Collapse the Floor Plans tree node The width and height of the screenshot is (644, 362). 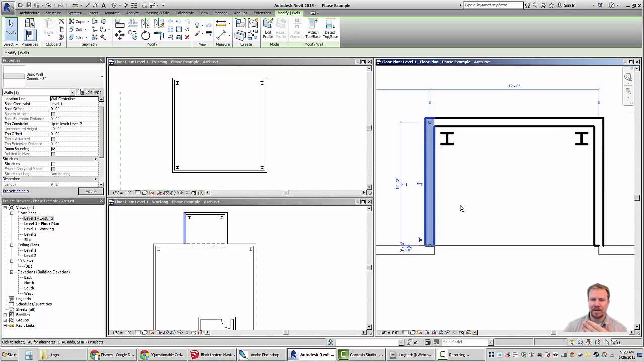12,213
